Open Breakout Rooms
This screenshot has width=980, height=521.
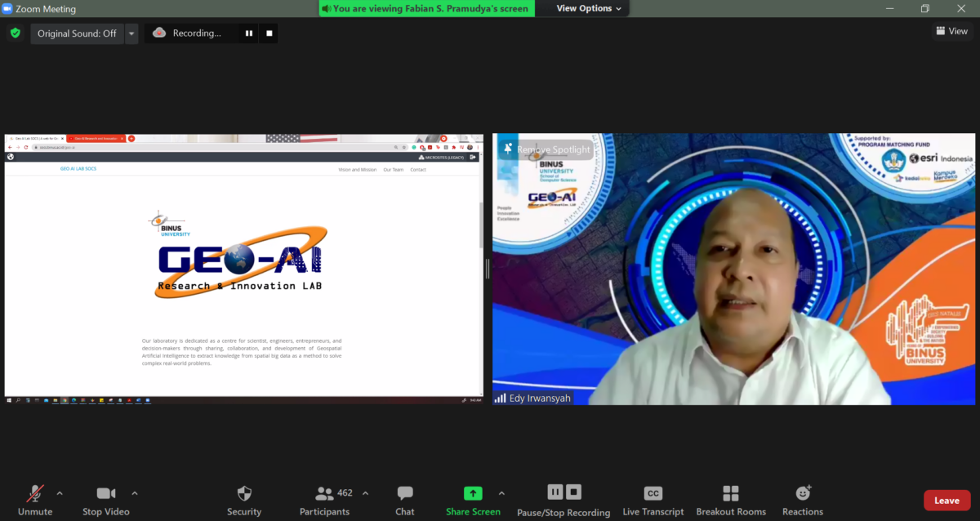click(x=731, y=500)
